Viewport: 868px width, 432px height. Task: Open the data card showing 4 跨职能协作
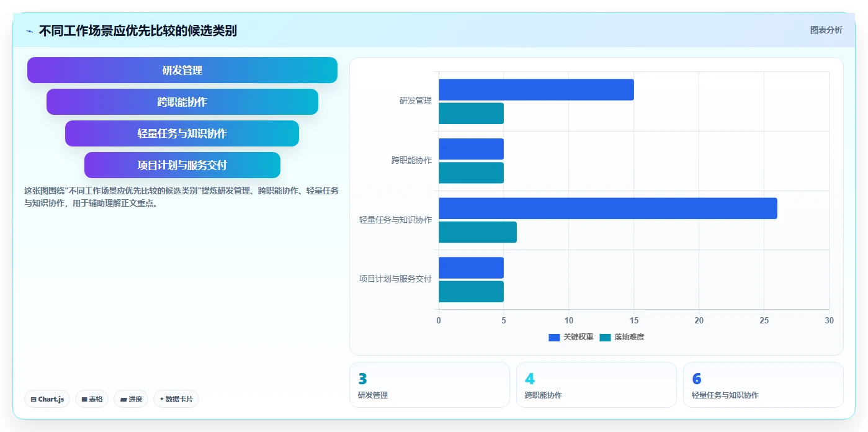tap(596, 385)
